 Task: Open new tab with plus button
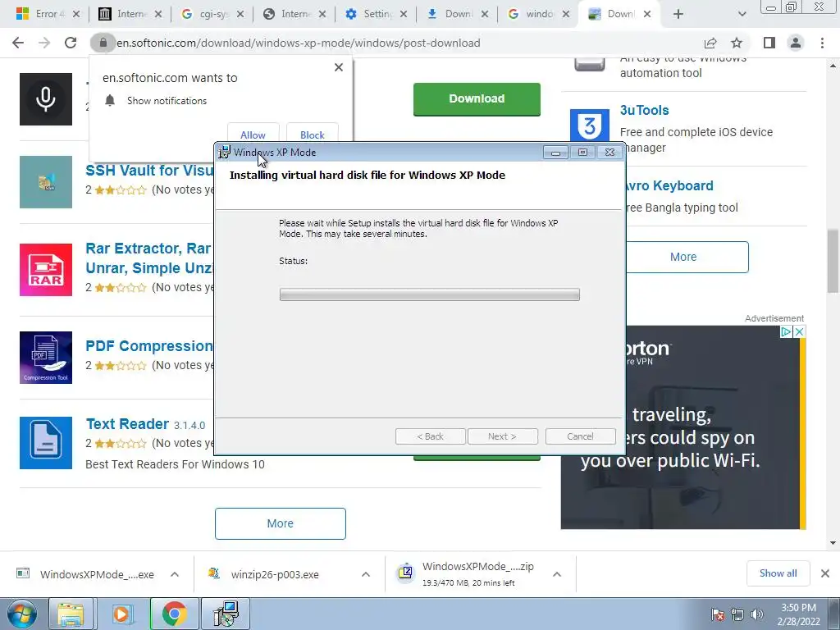tap(678, 15)
